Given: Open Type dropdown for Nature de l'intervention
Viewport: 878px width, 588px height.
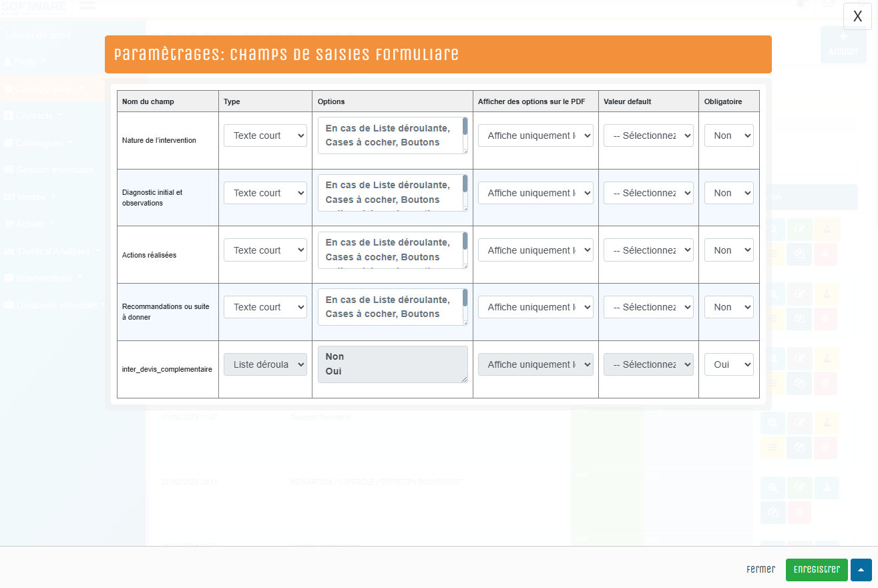Looking at the screenshot, I should [x=265, y=135].
